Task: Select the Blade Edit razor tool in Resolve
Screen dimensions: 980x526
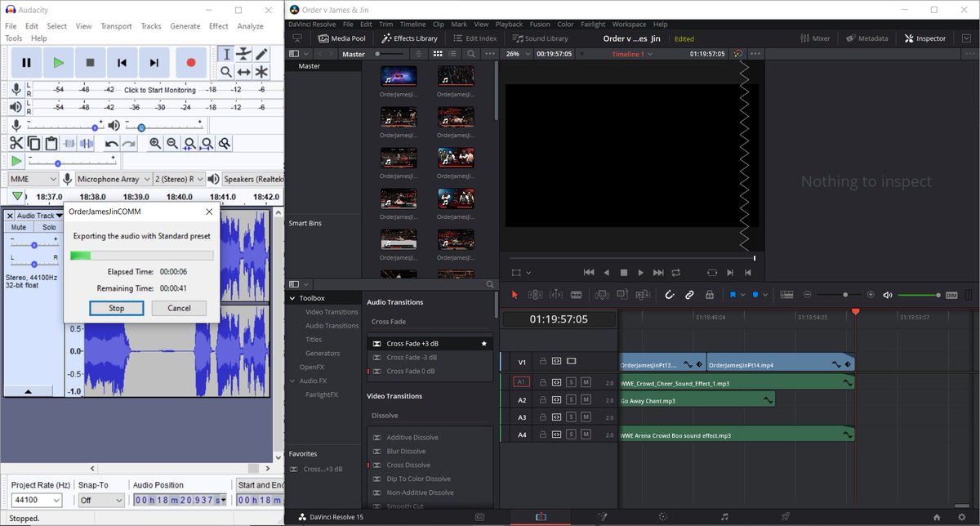Action: (x=577, y=295)
